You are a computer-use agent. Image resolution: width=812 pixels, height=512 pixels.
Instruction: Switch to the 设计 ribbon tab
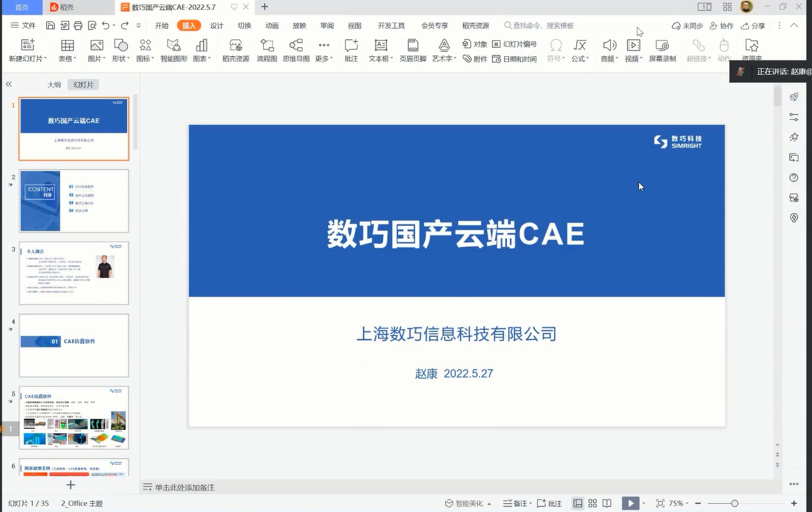point(217,26)
